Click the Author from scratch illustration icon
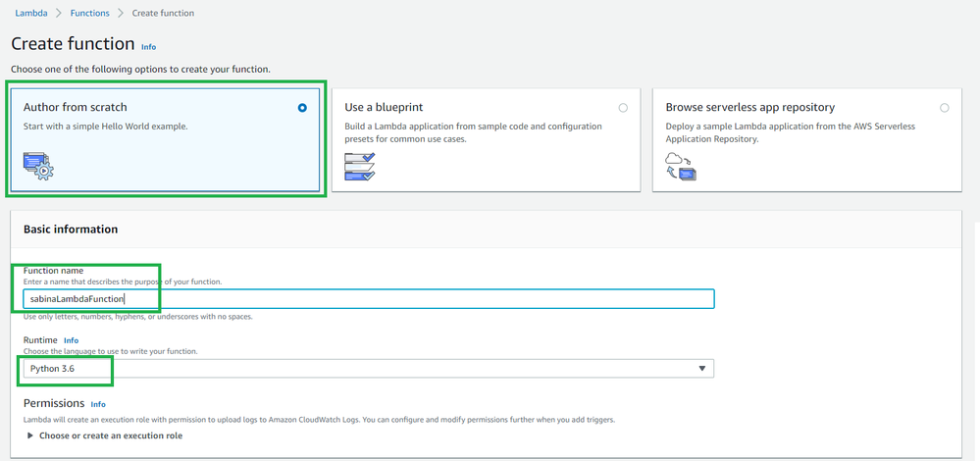 38,165
